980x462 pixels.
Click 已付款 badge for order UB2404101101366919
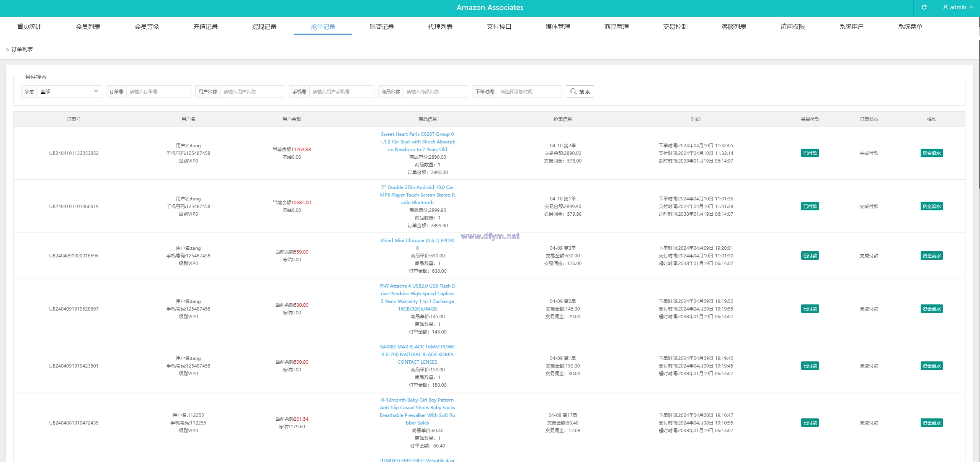pyautogui.click(x=810, y=206)
